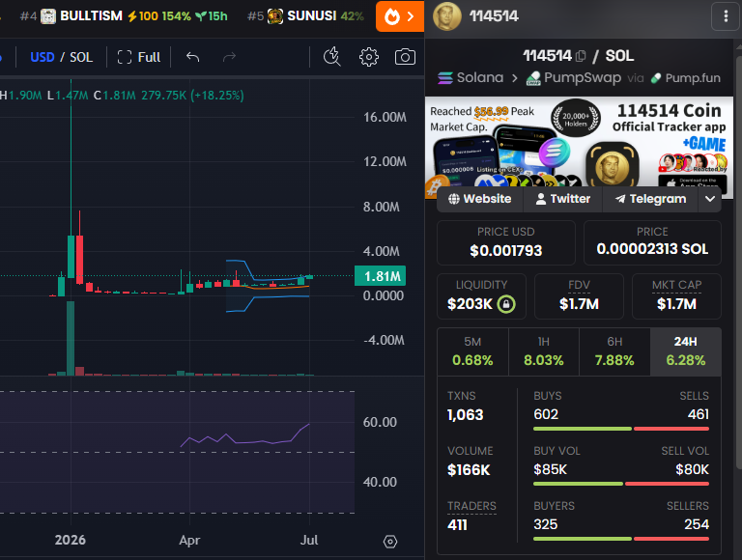The height and width of the screenshot is (560, 742).
Task: Open the 114514 token avatar
Action: pos(446,16)
